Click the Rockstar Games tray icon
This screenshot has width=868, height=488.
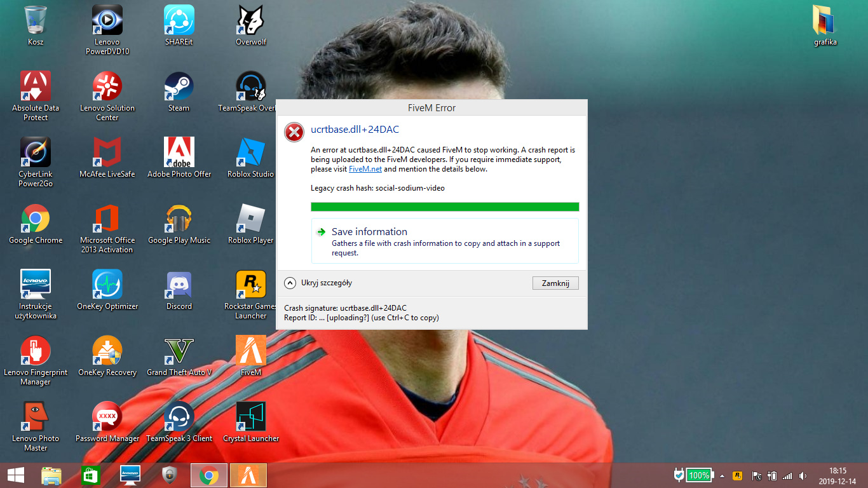coord(738,475)
